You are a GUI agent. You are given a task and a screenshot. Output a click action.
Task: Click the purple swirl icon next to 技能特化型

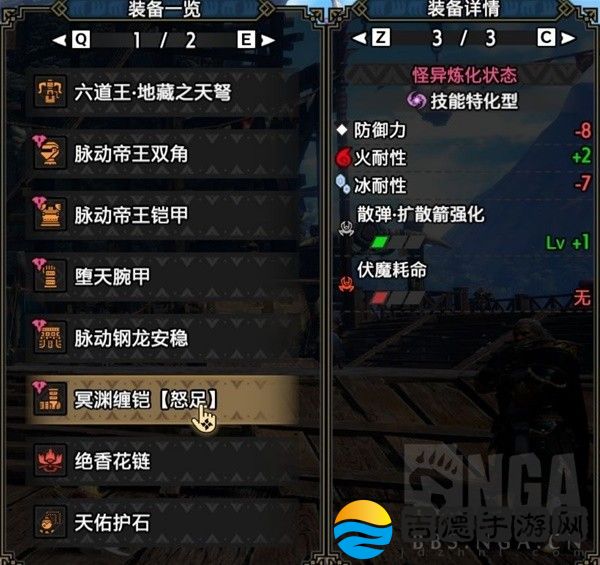pyautogui.click(x=416, y=101)
